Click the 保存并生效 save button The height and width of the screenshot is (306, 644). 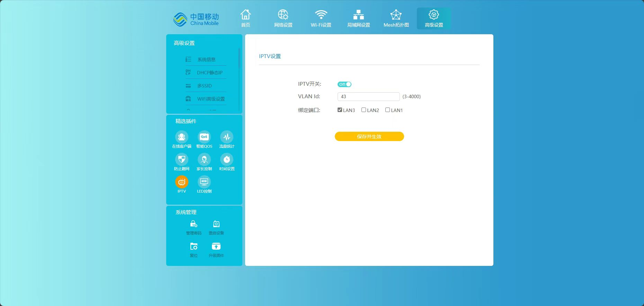coord(369,137)
